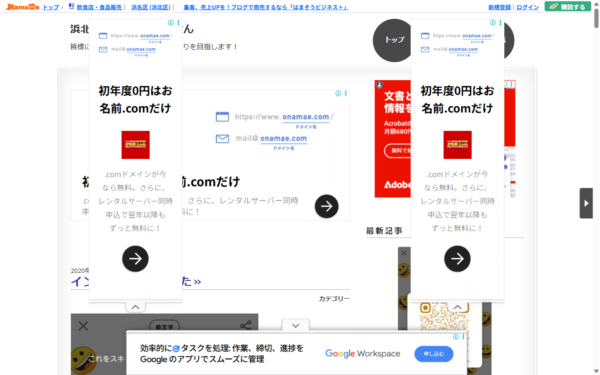
Task: Click the Google Workspace ad text about タスクを処理
Action: coord(222,354)
